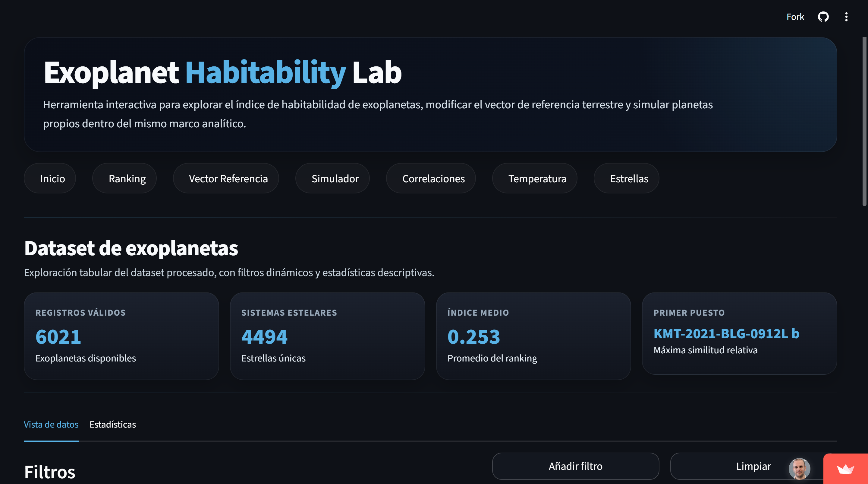This screenshot has width=868, height=484.
Task: Click the KMT-2021-BLG-0912L b planet name
Action: 726,333
